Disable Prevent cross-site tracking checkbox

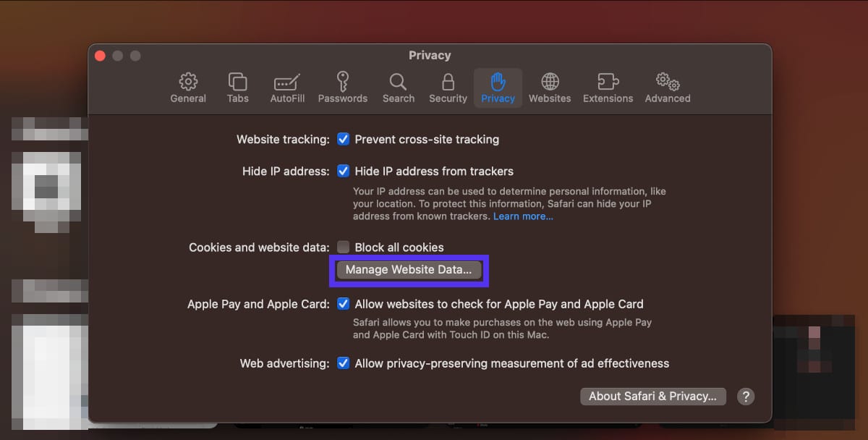point(344,139)
